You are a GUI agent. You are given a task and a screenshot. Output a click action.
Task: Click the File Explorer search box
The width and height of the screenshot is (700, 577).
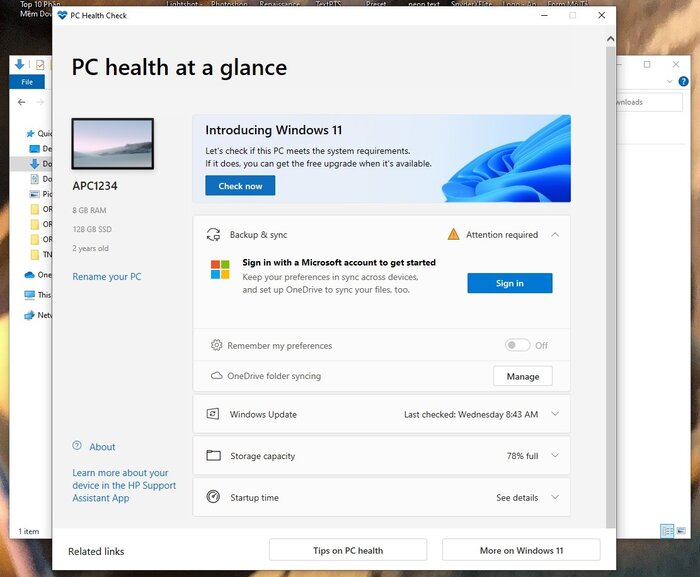pos(650,102)
